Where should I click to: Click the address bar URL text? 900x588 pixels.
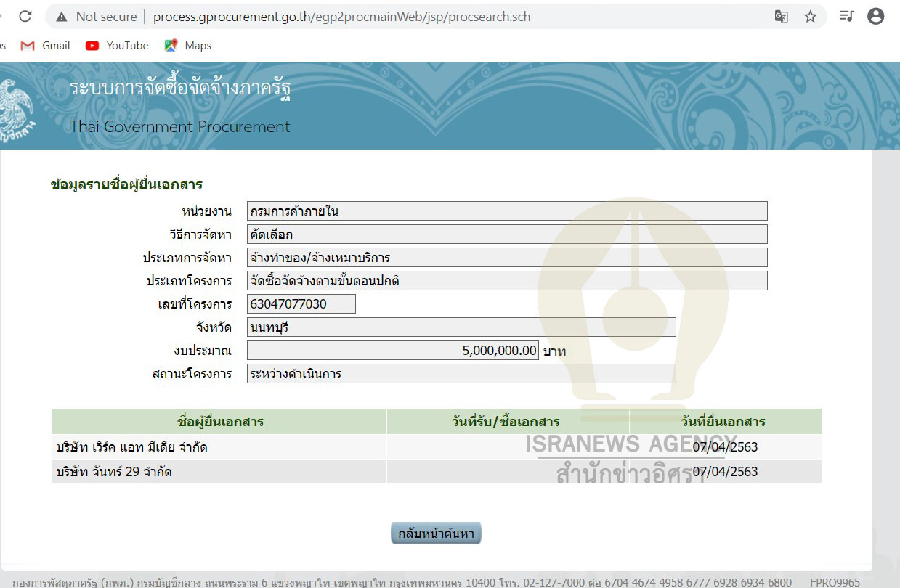pos(341,17)
